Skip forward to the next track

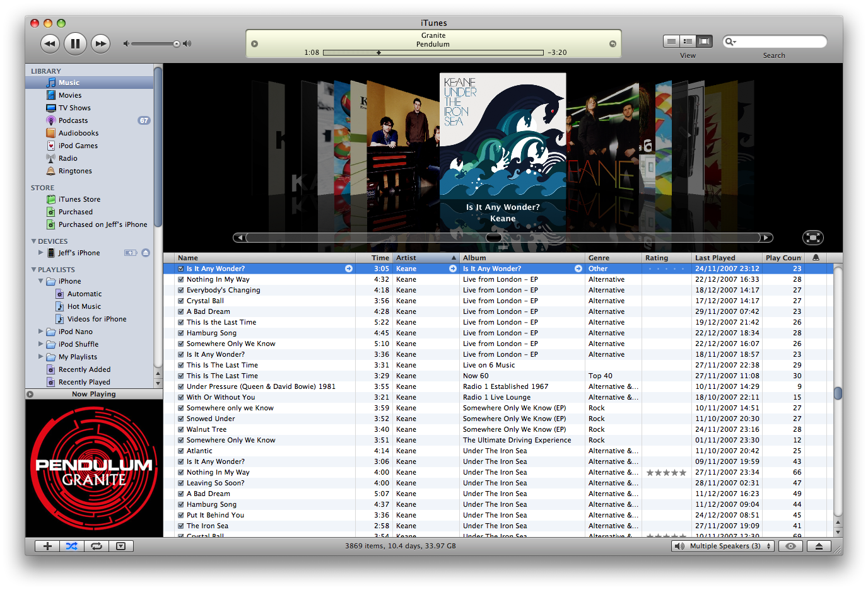pos(100,43)
